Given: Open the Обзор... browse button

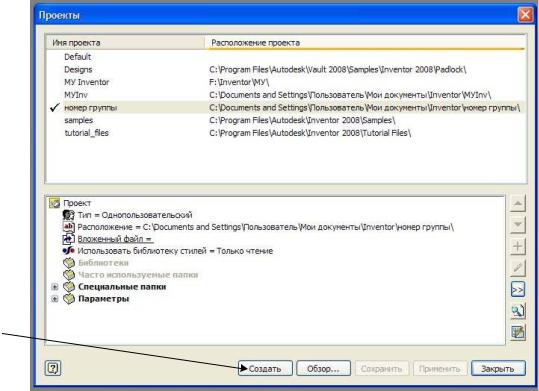Looking at the screenshot, I should tap(323, 368).
